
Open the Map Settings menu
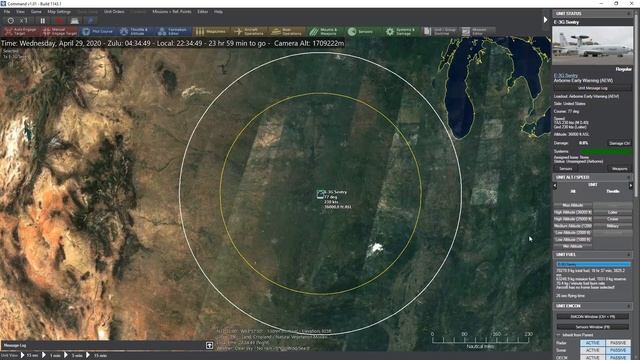click(x=59, y=12)
